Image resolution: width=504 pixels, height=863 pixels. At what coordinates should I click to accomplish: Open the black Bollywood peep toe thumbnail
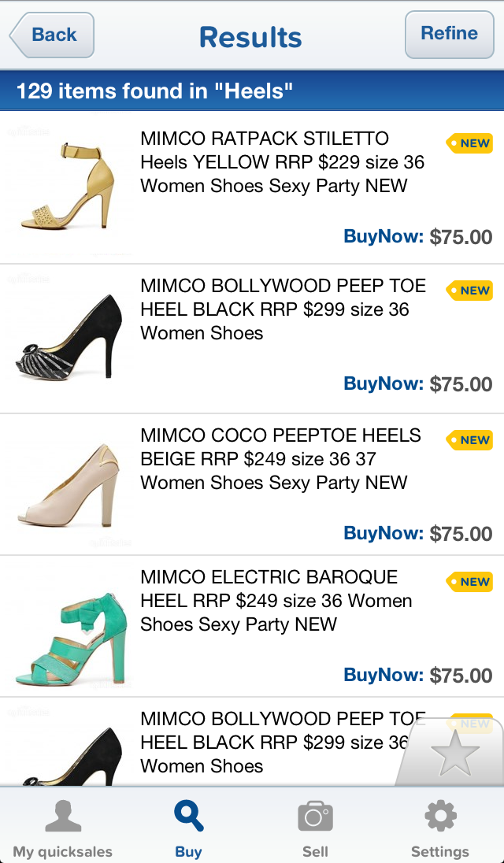point(68,337)
